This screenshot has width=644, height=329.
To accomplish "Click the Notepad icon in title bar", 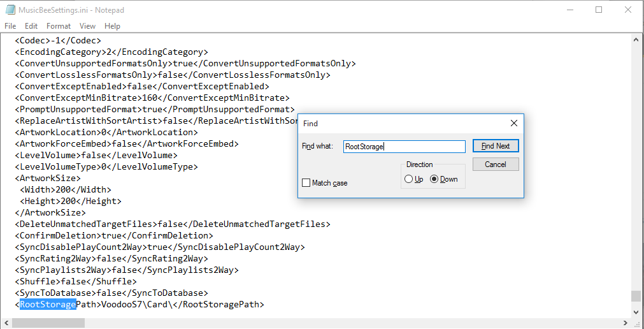I will [10, 10].
